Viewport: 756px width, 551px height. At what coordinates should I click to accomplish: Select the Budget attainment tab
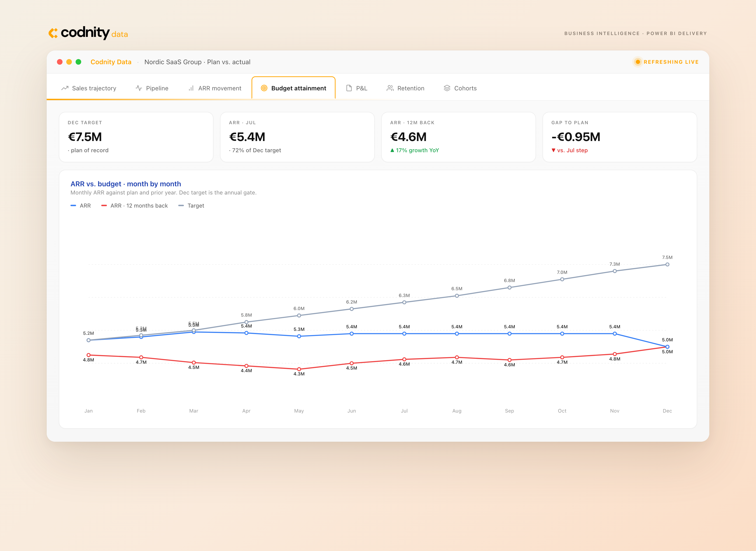click(294, 88)
